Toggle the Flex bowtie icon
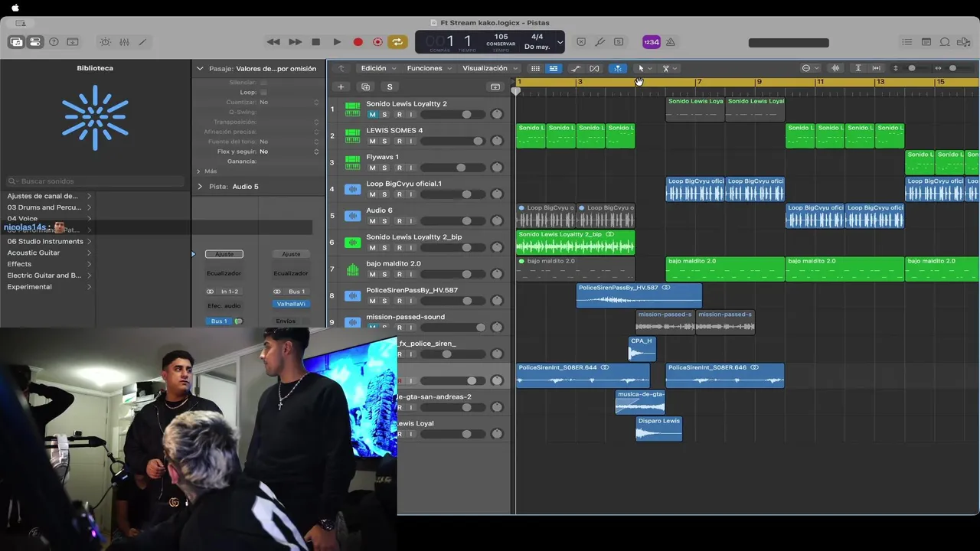This screenshot has width=980, height=551. [x=594, y=68]
